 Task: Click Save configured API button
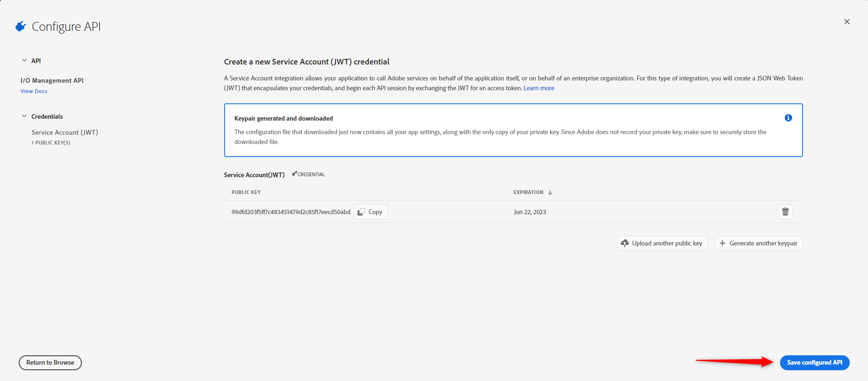[815, 363]
